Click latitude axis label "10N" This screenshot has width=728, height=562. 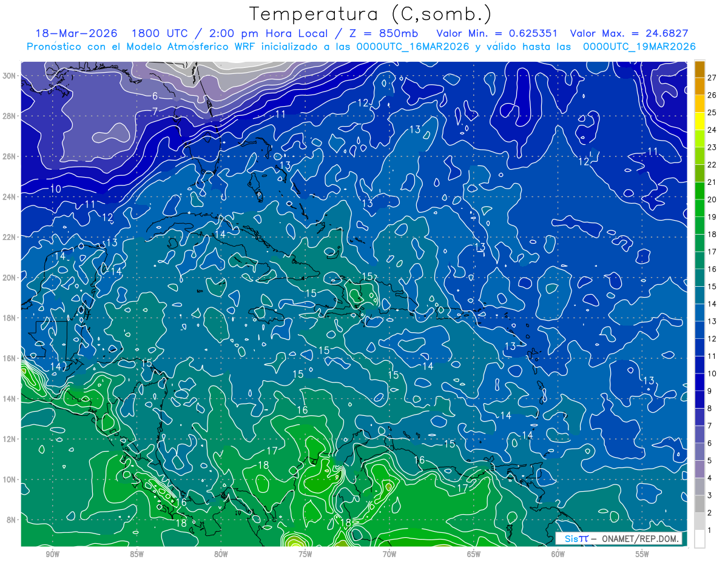tap(10, 479)
